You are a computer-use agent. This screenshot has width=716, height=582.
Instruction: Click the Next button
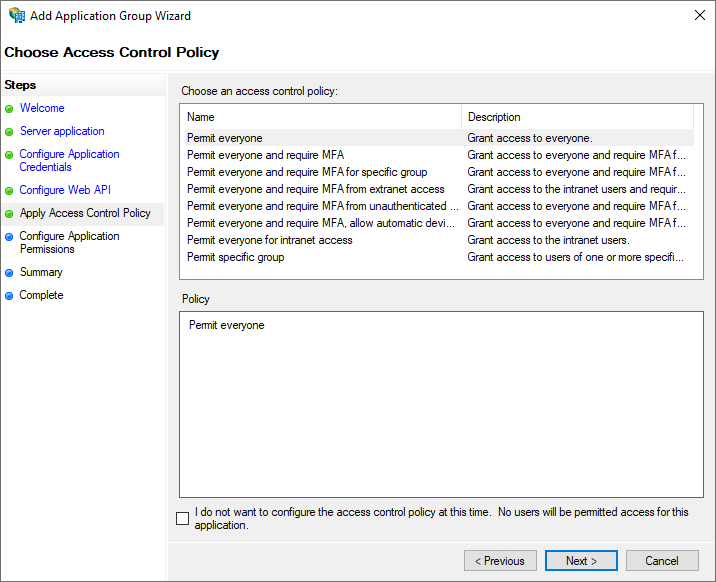(580, 561)
